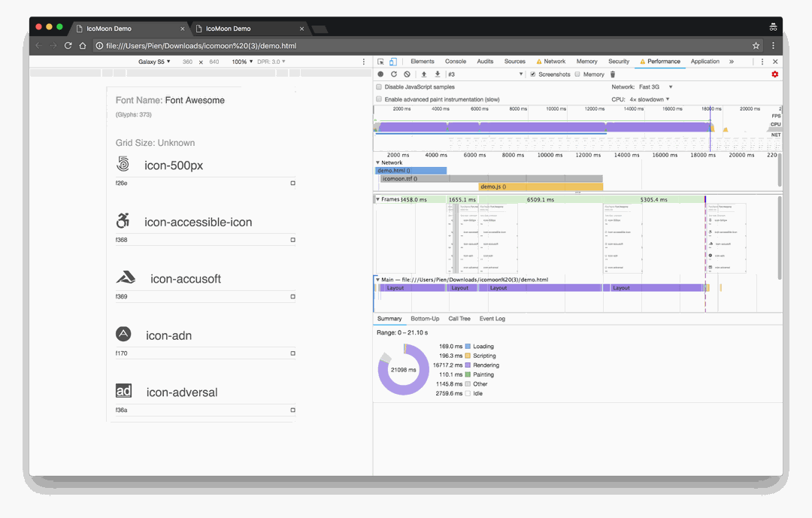Open the CPU 4x slowdown dropdown
This screenshot has height=518, width=812.
pos(650,99)
